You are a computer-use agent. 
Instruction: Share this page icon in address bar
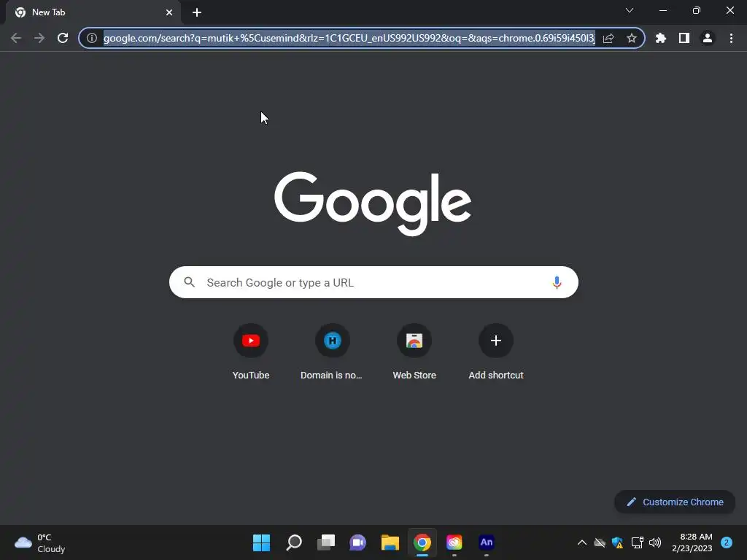pos(608,38)
